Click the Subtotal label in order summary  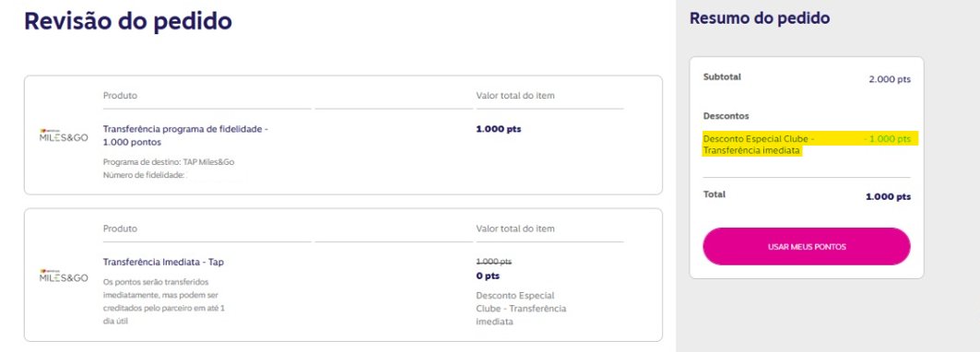722,76
